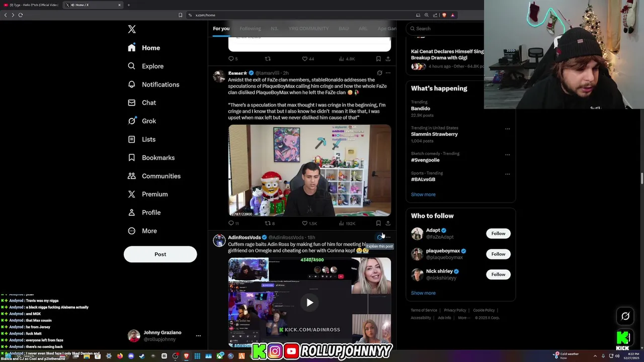Switch to the YRG COMMUNITY tab

pyautogui.click(x=308, y=29)
